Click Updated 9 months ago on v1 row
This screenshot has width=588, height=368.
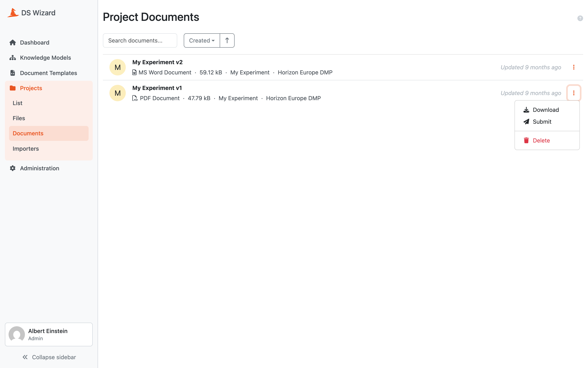tap(531, 93)
